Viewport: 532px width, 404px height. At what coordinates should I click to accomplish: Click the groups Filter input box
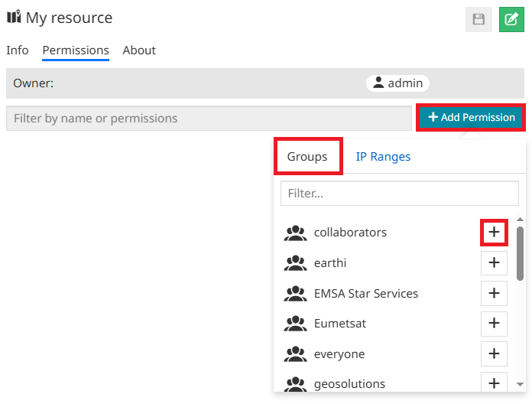click(400, 194)
